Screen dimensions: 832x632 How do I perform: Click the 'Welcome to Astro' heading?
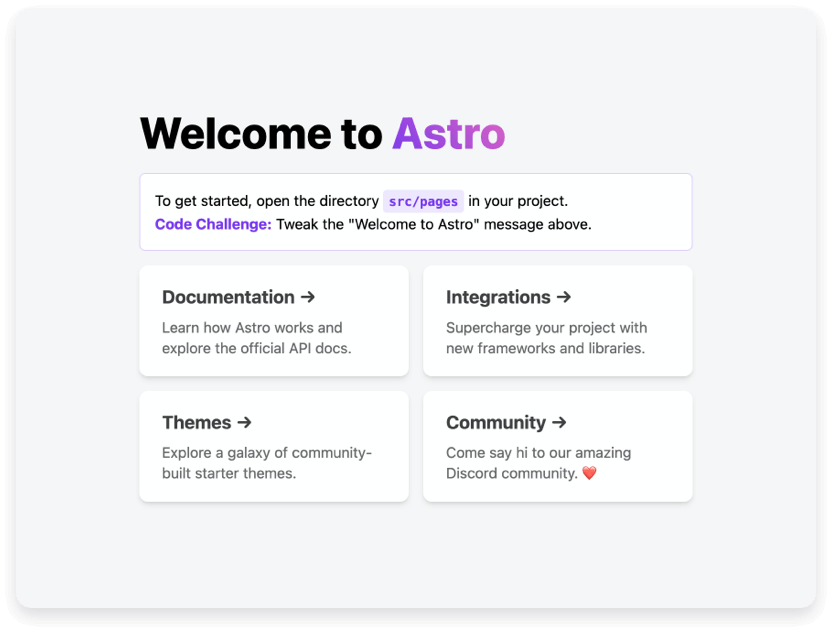(x=323, y=134)
